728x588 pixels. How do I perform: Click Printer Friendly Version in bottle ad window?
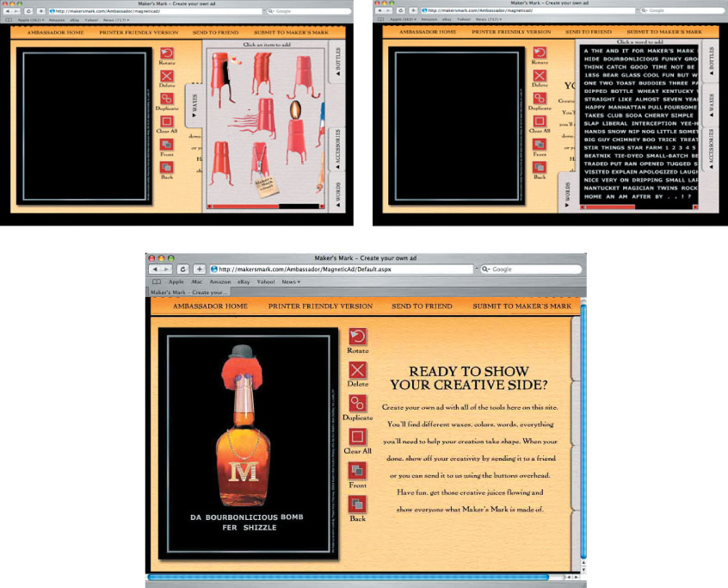coord(320,306)
